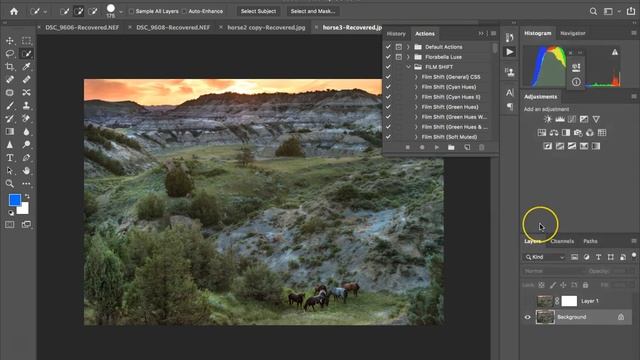The height and width of the screenshot is (360, 640).
Task: Create new action set folder icon
Action: [451, 147]
